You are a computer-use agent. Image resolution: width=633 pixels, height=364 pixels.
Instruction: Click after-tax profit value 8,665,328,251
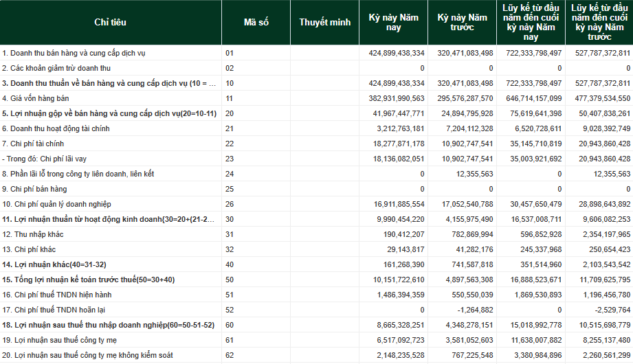[x=401, y=325]
